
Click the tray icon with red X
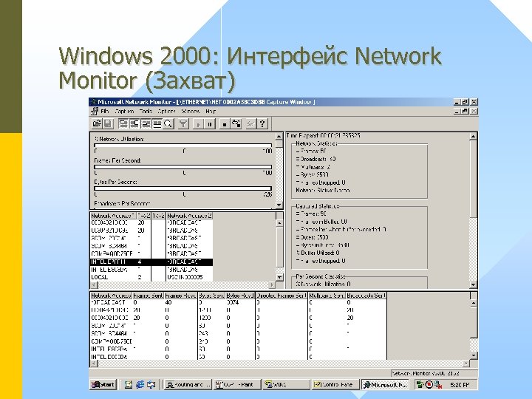pos(438,384)
